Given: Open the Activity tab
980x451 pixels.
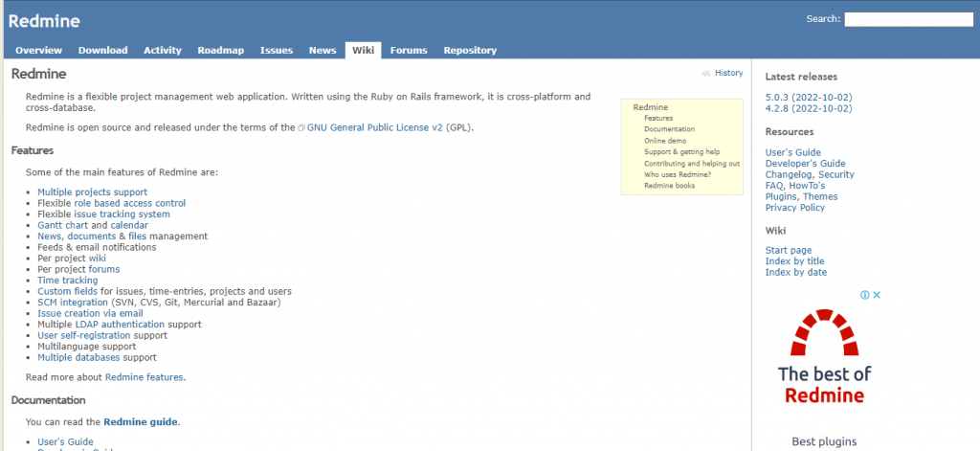Looking at the screenshot, I should pyautogui.click(x=163, y=51).
